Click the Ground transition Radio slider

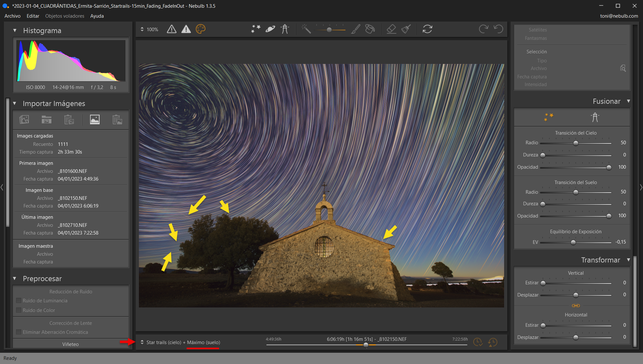[x=575, y=192]
